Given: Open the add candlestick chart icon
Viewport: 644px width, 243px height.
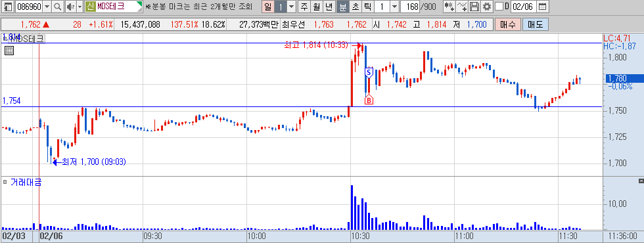Looking at the screenshot, I should (x=449, y=7).
